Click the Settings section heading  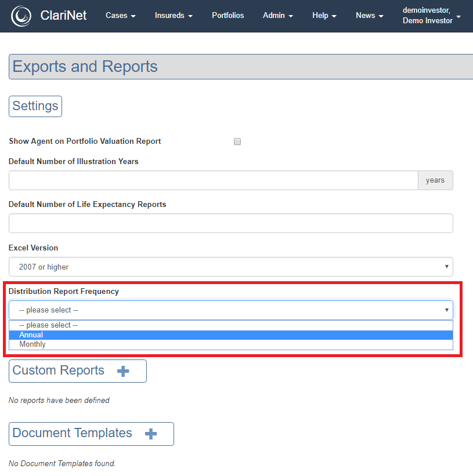coord(35,106)
